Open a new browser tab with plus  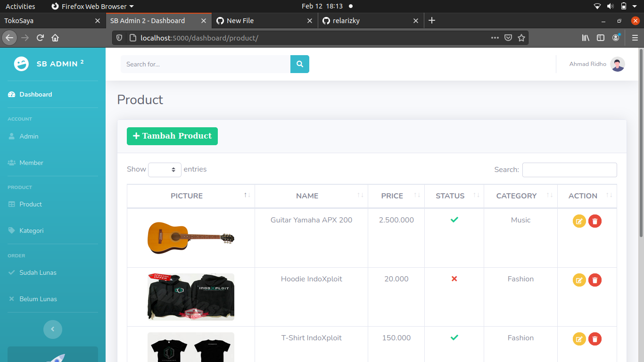[432, 20]
